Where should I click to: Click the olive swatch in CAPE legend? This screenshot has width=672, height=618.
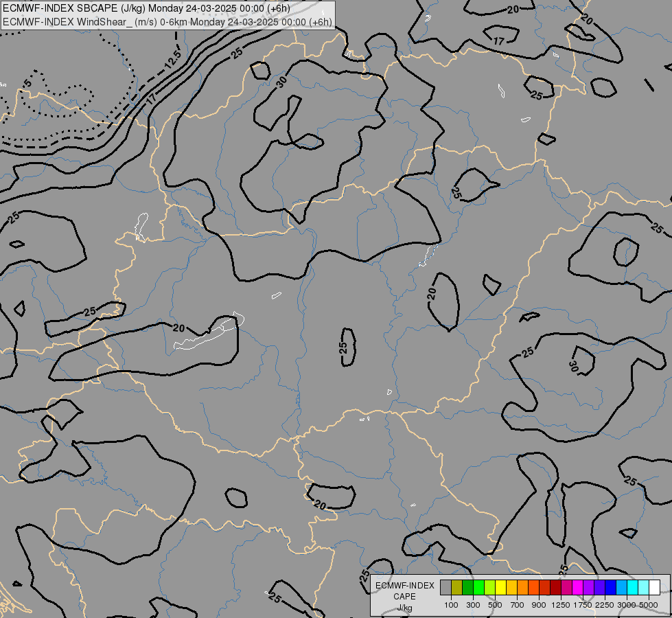457,587
